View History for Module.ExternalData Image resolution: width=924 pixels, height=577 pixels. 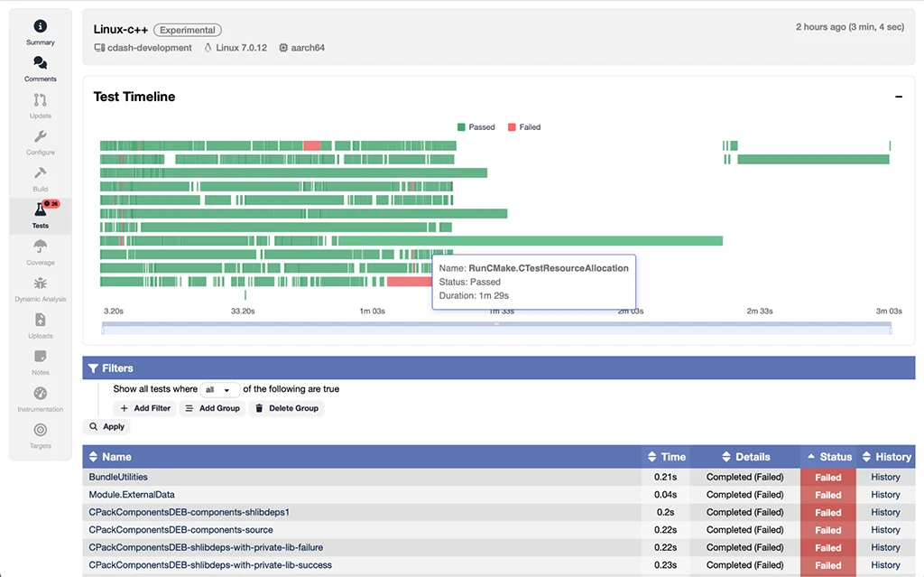[x=885, y=495]
